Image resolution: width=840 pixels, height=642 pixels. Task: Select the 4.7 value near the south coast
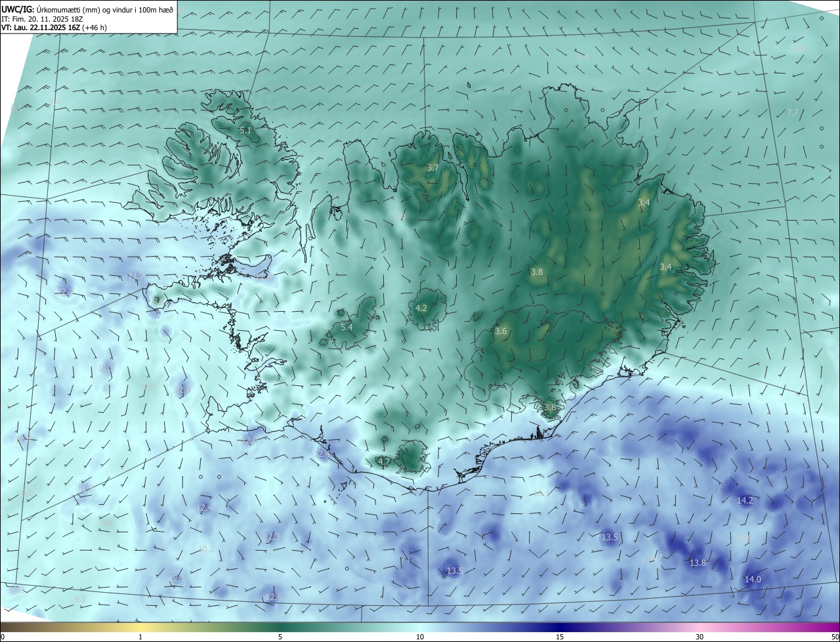[384, 462]
